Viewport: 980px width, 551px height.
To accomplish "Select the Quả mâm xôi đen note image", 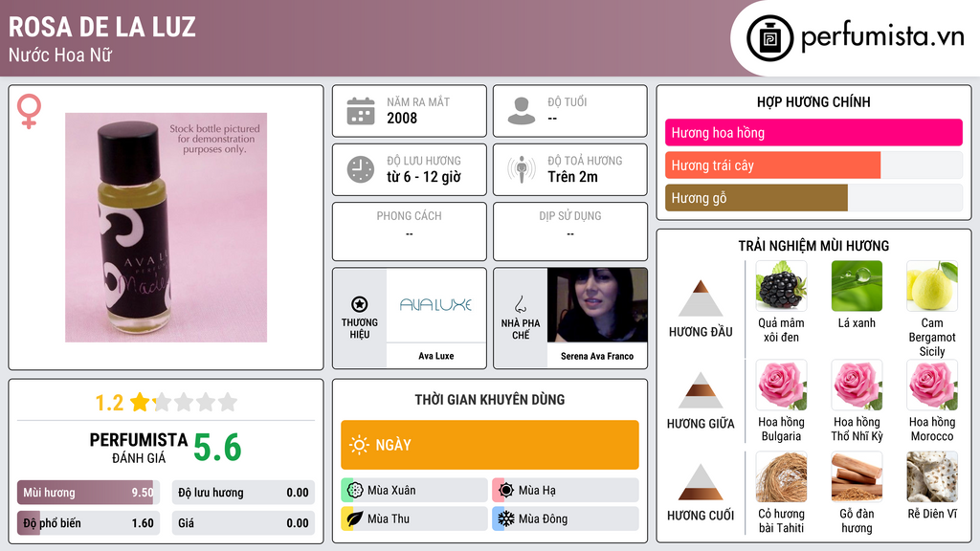I will 781,286.
